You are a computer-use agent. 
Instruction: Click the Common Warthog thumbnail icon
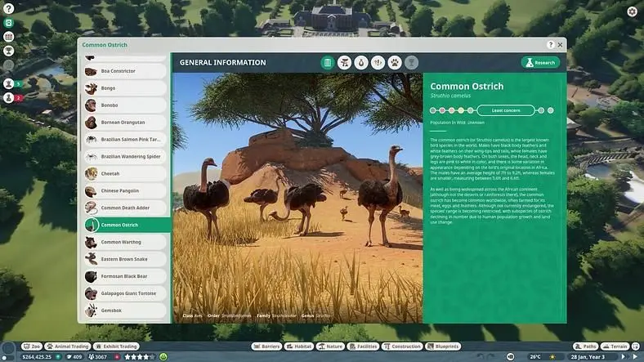[x=92, y=242]
